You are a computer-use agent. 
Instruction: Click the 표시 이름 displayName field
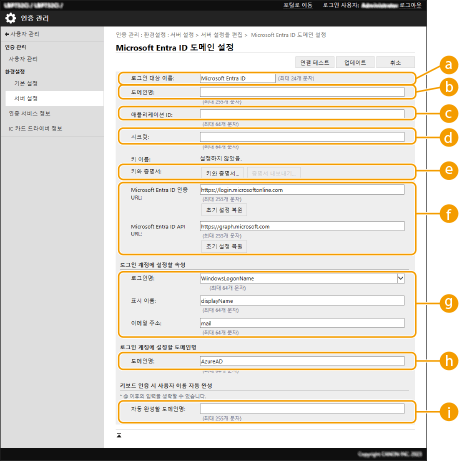coord(302,301)
